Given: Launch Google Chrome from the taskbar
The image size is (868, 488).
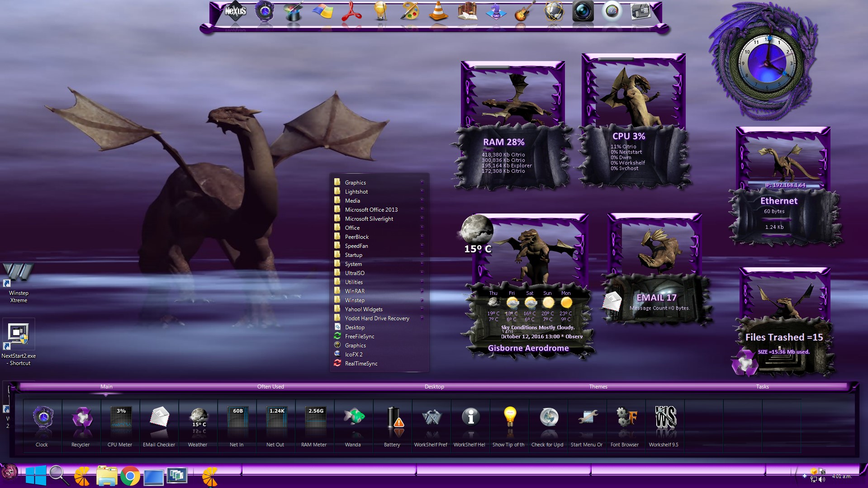Looking at the screenshot, I should tap(130, 476).
